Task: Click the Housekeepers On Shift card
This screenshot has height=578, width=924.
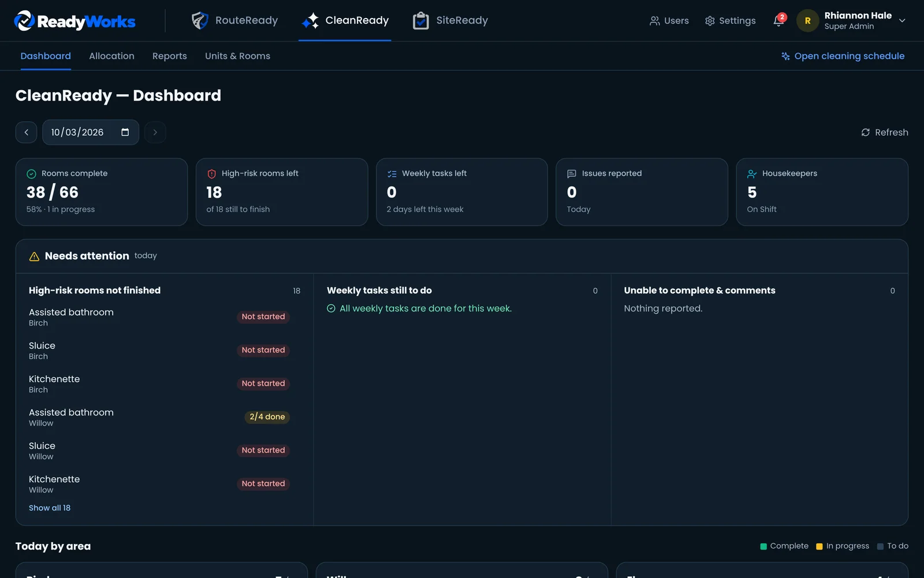Action: (822, 192)
